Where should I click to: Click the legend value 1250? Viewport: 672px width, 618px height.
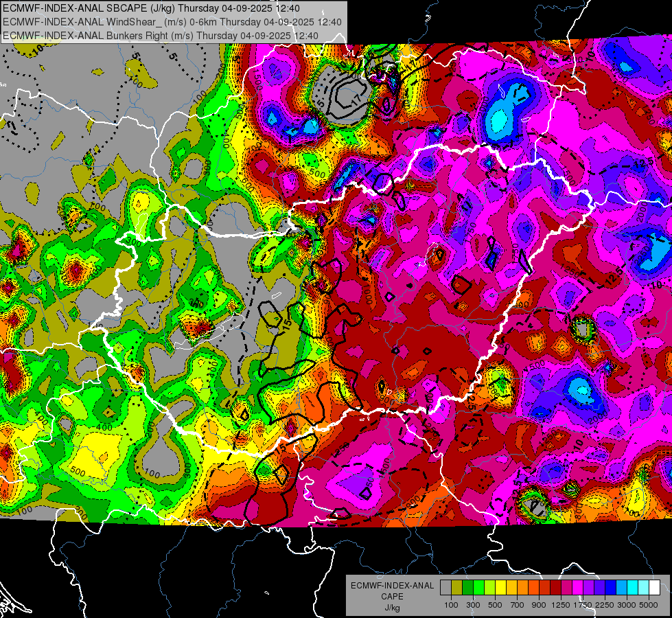561,605
